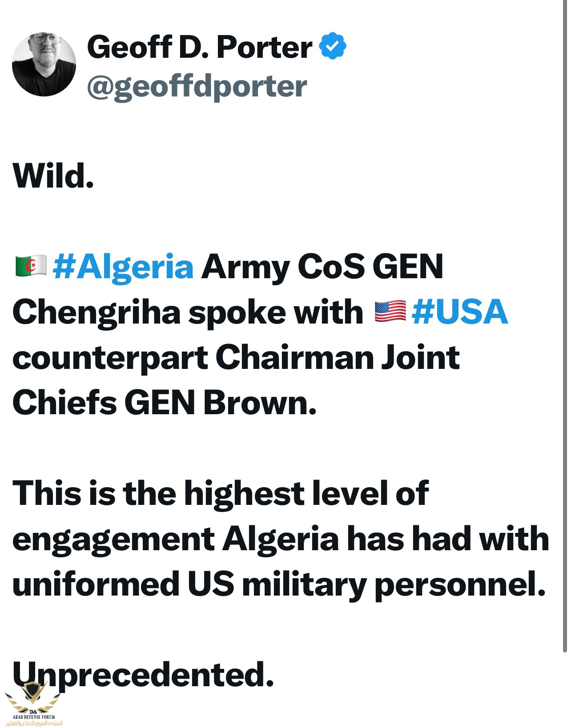The image size is (571, 728).
Task: Click the USA flag emoji
Action: click(390, 312)
